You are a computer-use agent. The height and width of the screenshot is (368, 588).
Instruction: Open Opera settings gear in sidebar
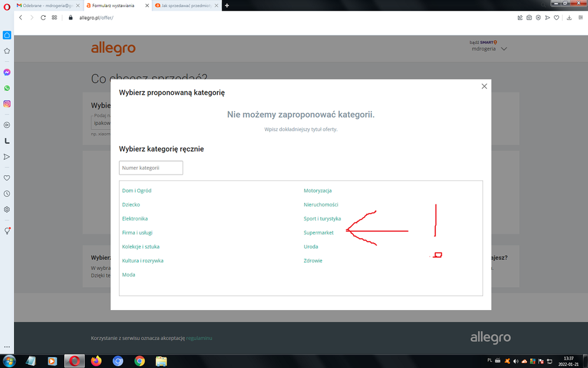click(7, 209)
